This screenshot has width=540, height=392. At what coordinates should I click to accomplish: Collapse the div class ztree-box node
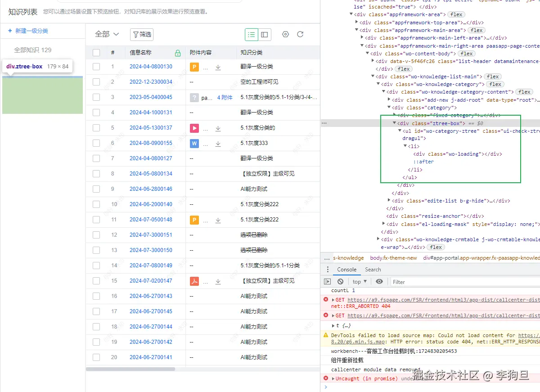click(395, 123)
